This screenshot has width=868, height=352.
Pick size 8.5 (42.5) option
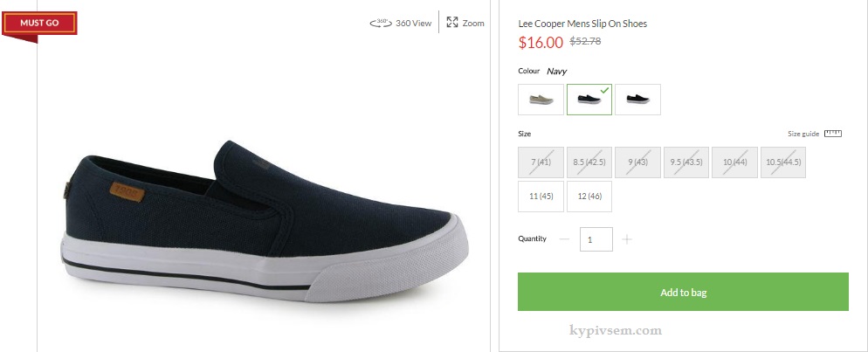pyautogui.click(x=589, y=162)
